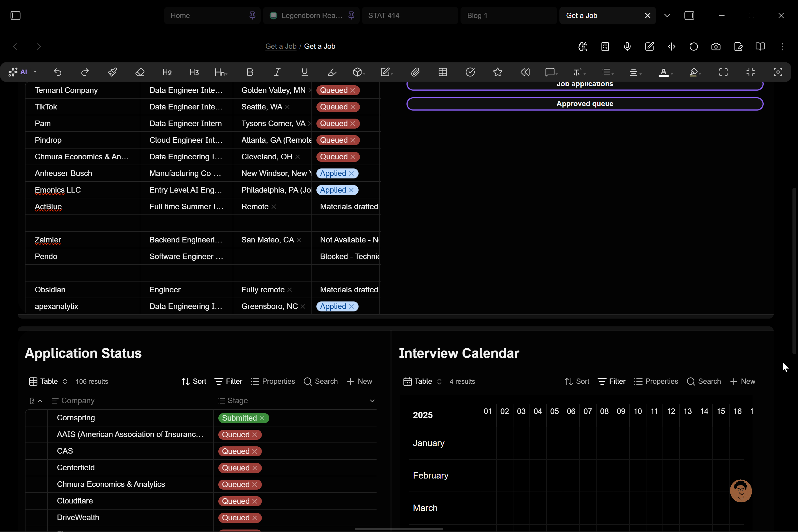
Task: Go forward with the right arrow
Action: [39, 47]
